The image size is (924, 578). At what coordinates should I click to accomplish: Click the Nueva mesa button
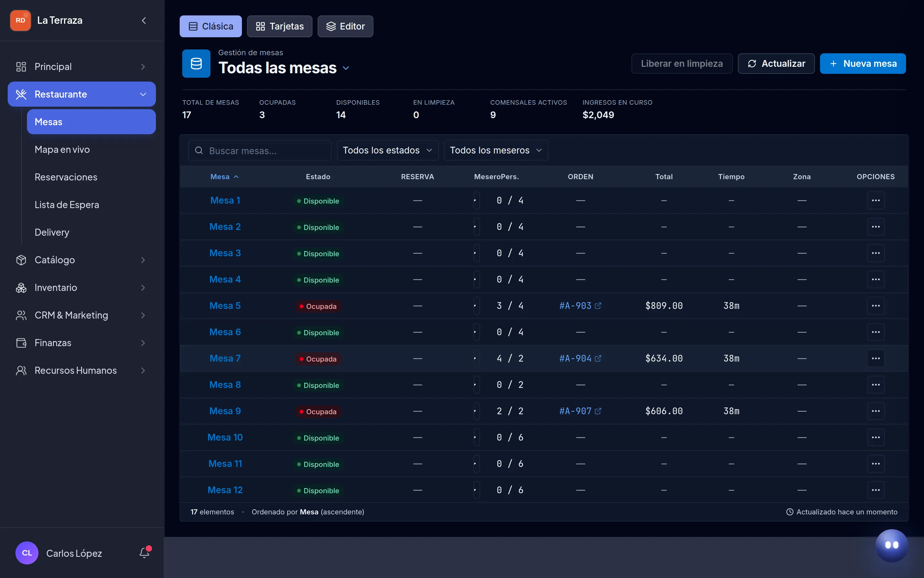862,64
